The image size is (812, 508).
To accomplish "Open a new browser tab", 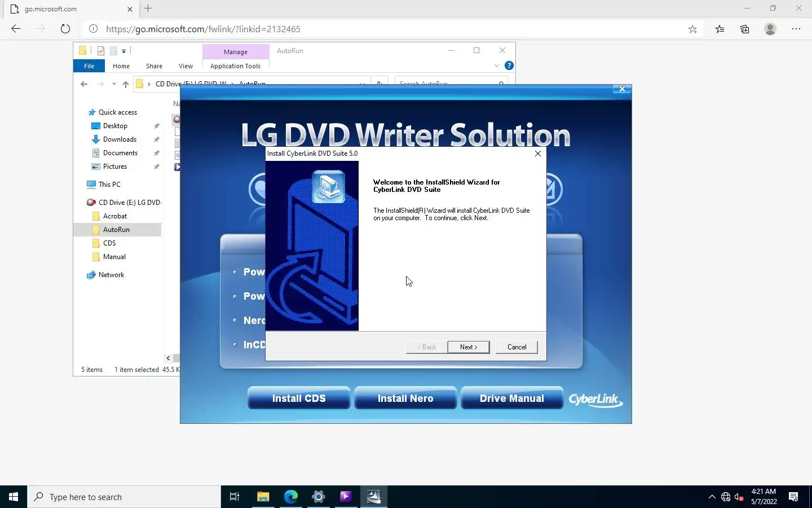I will (148, 8).
